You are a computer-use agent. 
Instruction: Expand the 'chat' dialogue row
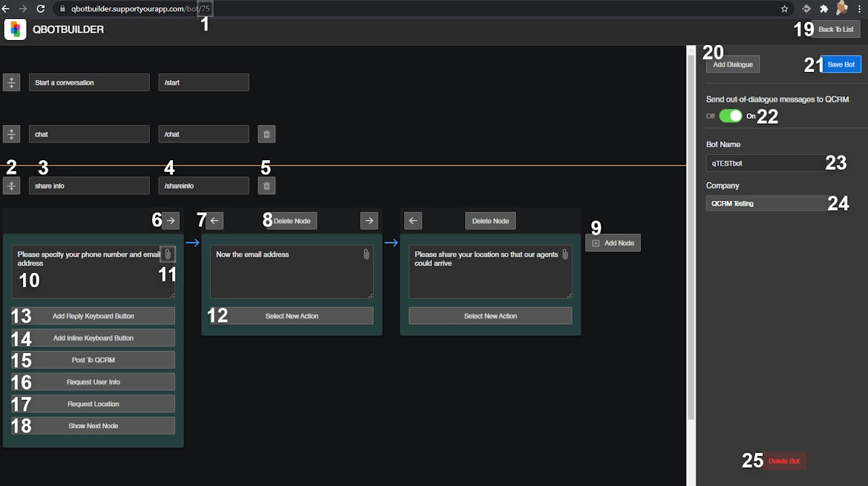coord(12,134)
